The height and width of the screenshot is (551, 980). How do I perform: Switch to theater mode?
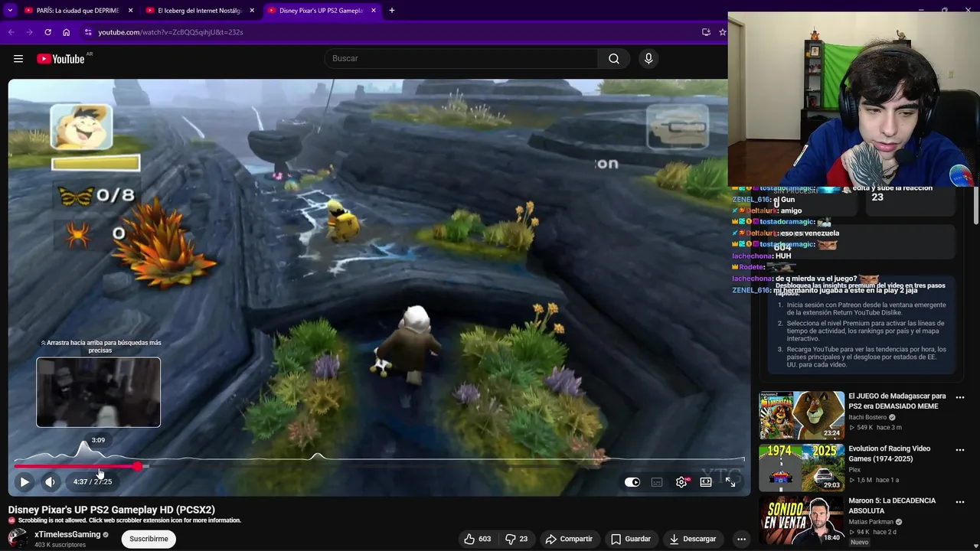tap(706, 482)
